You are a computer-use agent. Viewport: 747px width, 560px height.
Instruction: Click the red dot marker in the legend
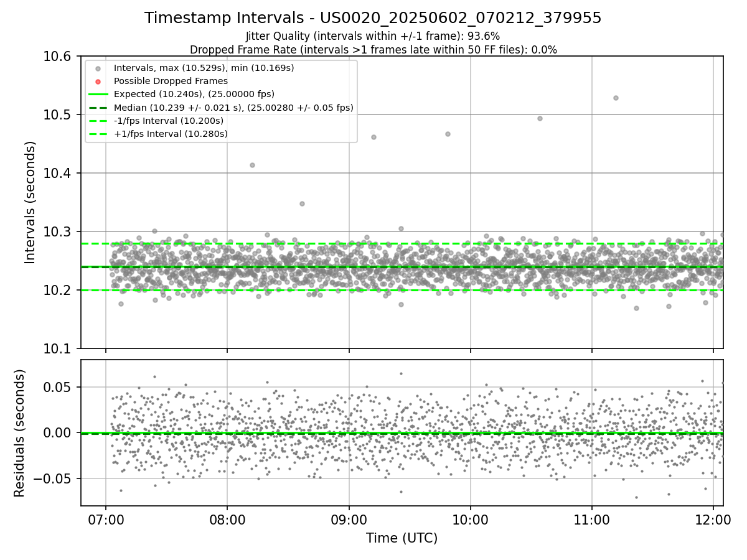coord(98,81)
